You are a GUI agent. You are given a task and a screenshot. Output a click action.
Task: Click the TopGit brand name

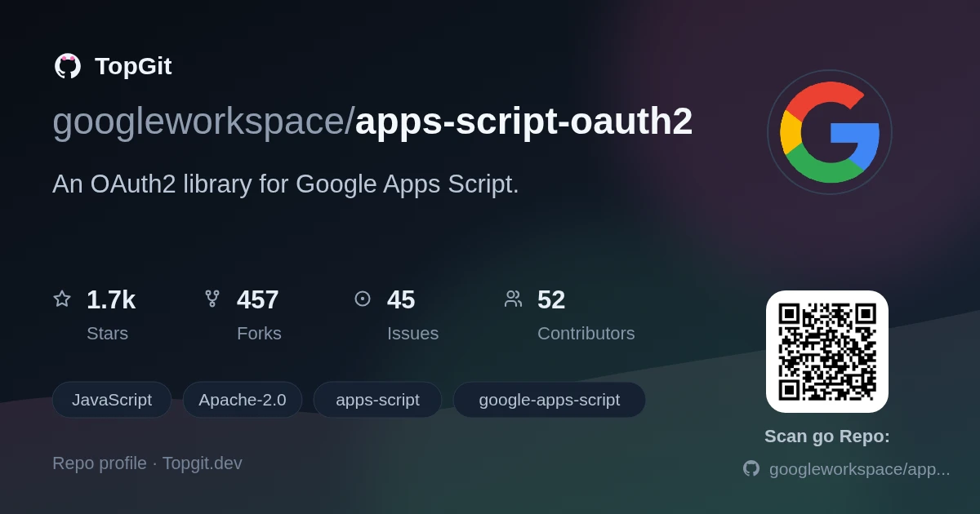(x=133, y=66)
